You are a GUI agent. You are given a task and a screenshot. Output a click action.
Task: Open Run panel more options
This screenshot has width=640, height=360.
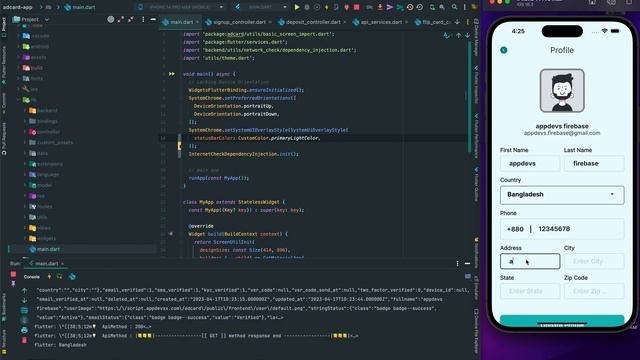[x=457, y=264]
